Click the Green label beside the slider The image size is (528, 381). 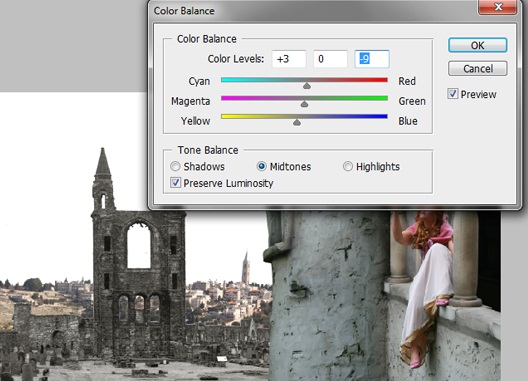412,101
